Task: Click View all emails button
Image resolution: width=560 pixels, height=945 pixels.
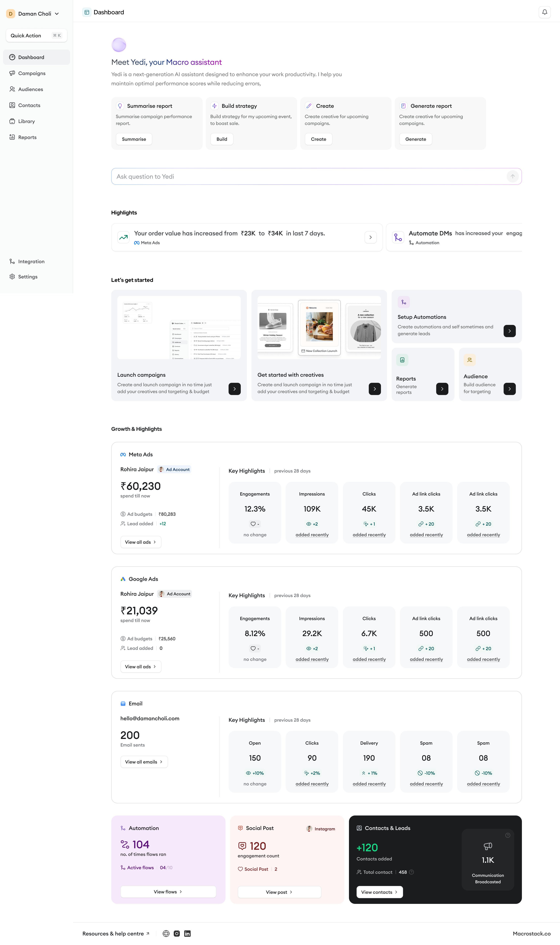Action: click(144, 762)
